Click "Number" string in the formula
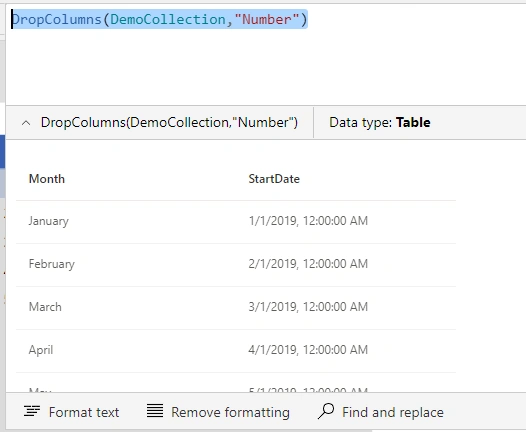 267,19
